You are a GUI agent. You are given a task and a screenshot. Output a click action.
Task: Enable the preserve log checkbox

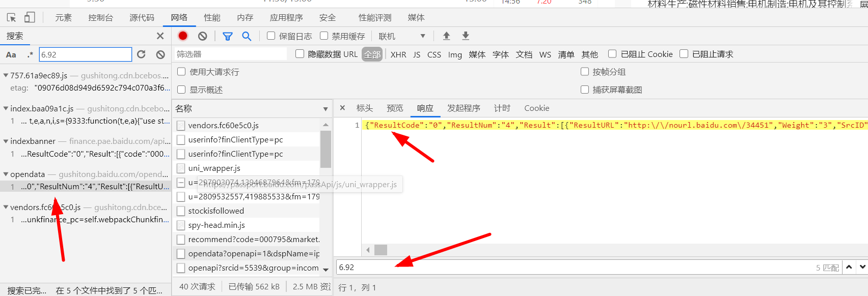(x=271, y=36)
